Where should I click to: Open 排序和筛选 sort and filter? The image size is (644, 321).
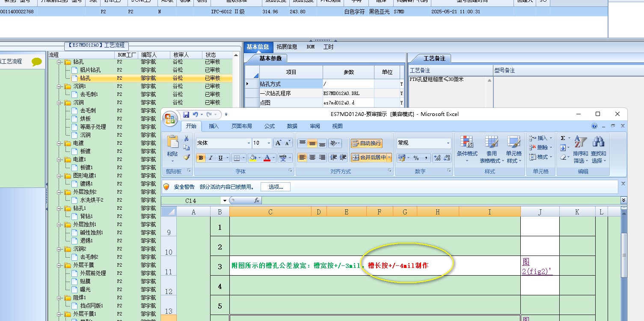581,149
